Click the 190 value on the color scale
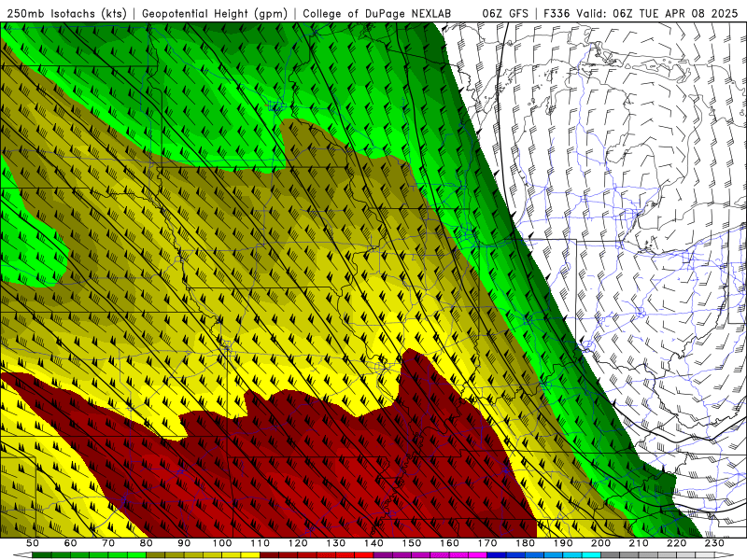Image resolution: width=747 pixels, height=560 pixels. tap(563, 543)
